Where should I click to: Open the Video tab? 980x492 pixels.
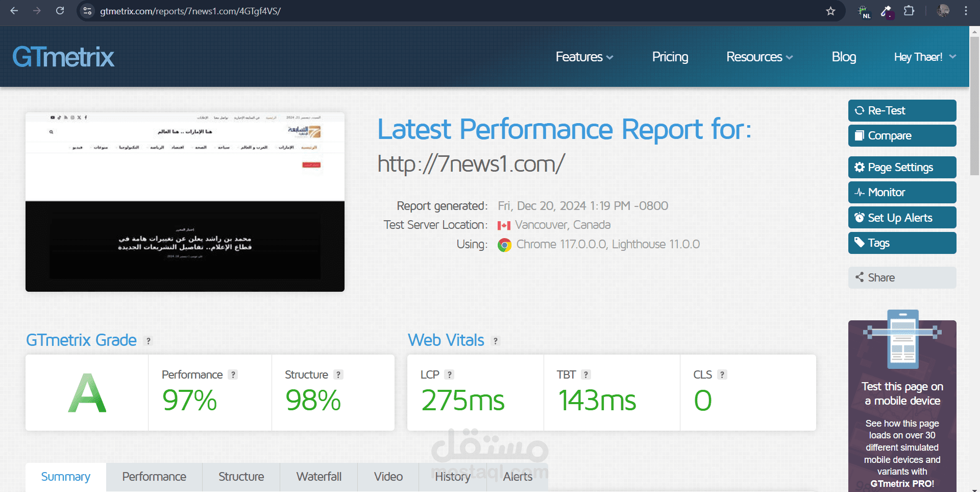[x=388, y=477]
